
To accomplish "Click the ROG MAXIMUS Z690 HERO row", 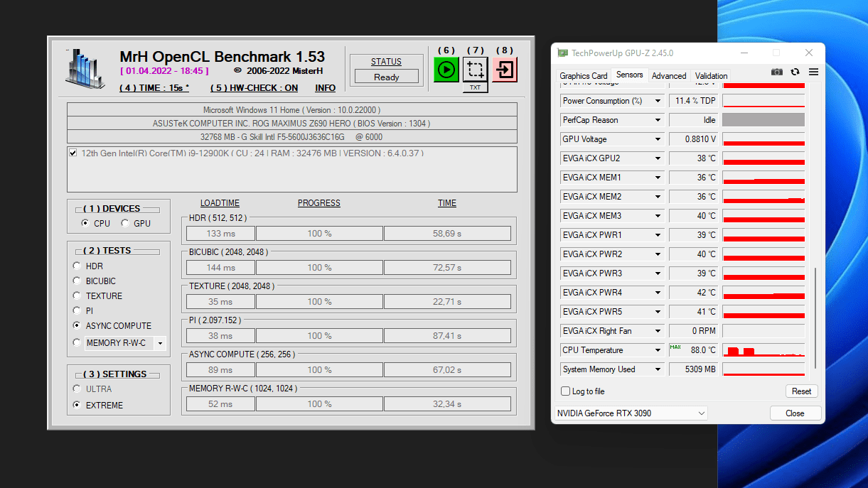I will [x=292, y=124].
